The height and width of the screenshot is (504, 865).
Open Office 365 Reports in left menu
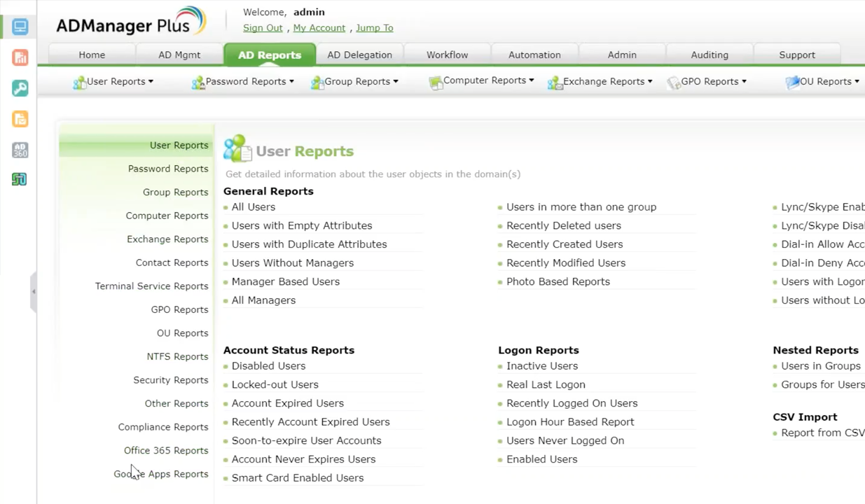pos(166,450)
